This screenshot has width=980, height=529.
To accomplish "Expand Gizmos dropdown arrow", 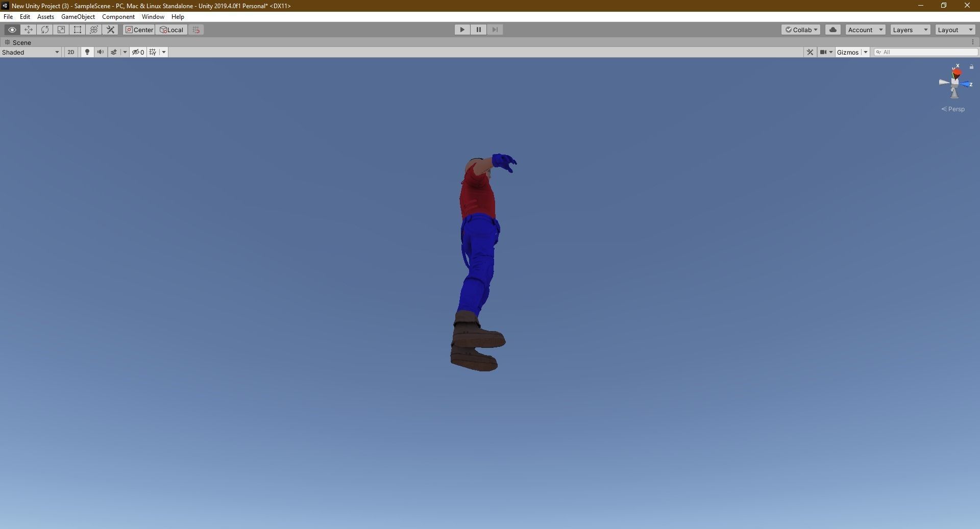I will [x=865, y=52].
